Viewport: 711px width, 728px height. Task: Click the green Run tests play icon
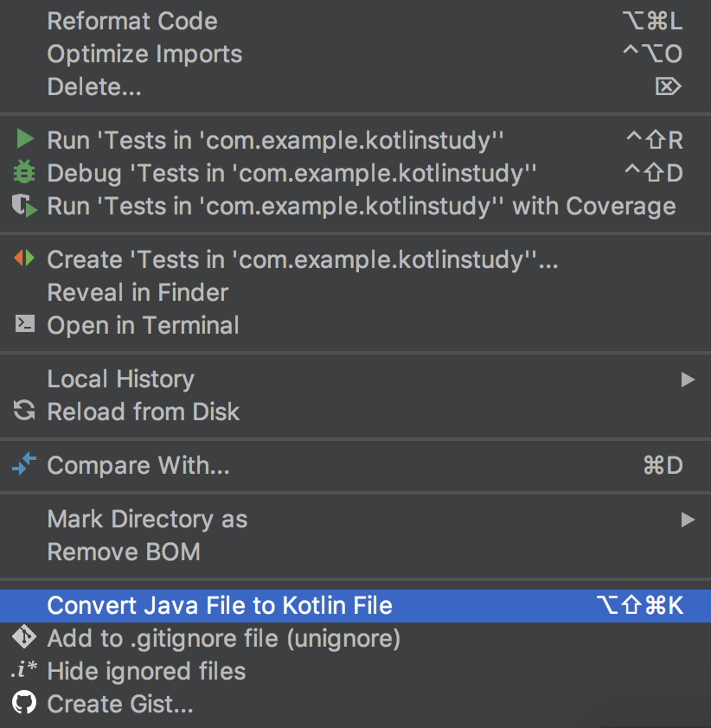[x=24, y=139]
